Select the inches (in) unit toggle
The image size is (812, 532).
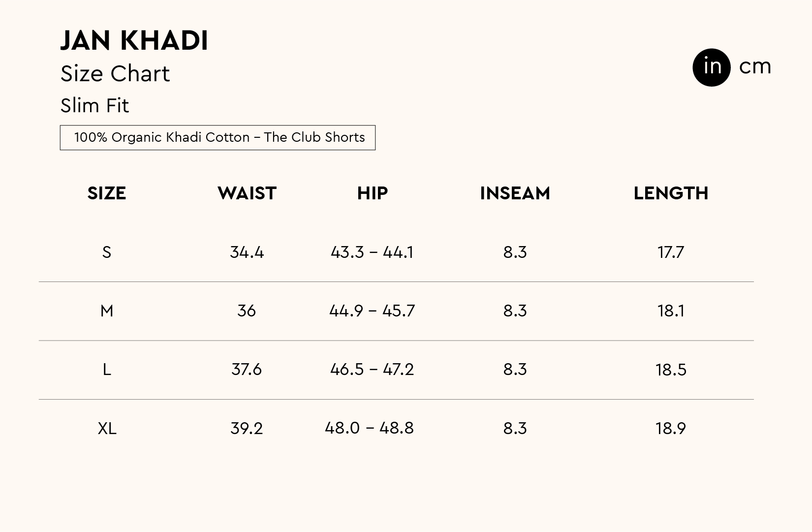pos(712,67)
